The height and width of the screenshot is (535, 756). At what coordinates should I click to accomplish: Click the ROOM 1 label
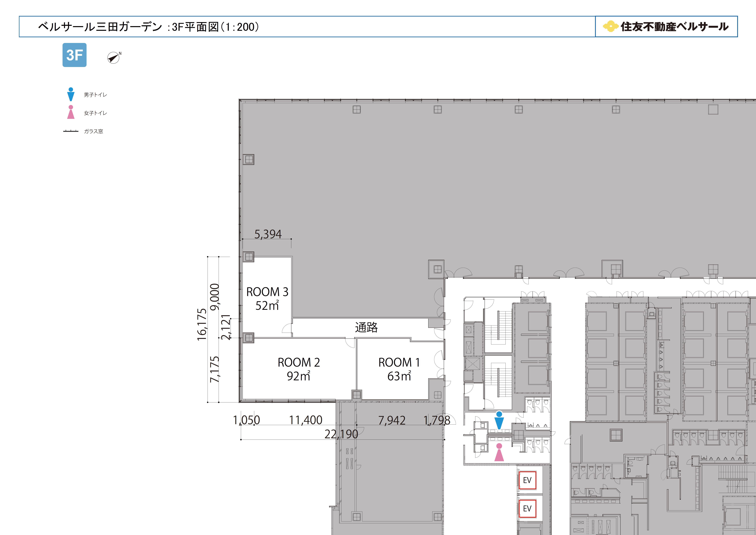pyautogui.click(x=399, y=362)
